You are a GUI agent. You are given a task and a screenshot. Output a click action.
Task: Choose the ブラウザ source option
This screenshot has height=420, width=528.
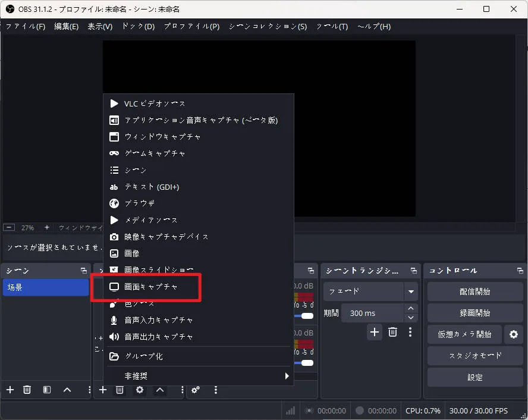pyautogui.click(x=199, y=203)
